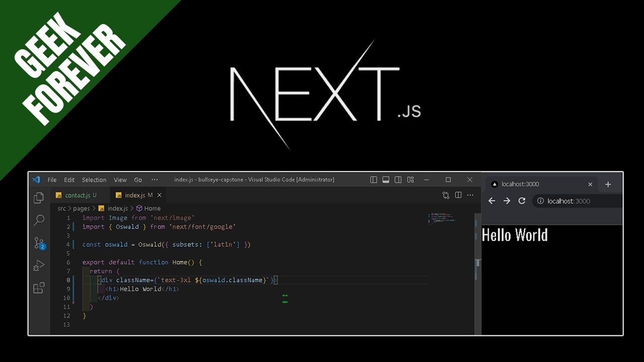Open the Go menu

point(138,179)
